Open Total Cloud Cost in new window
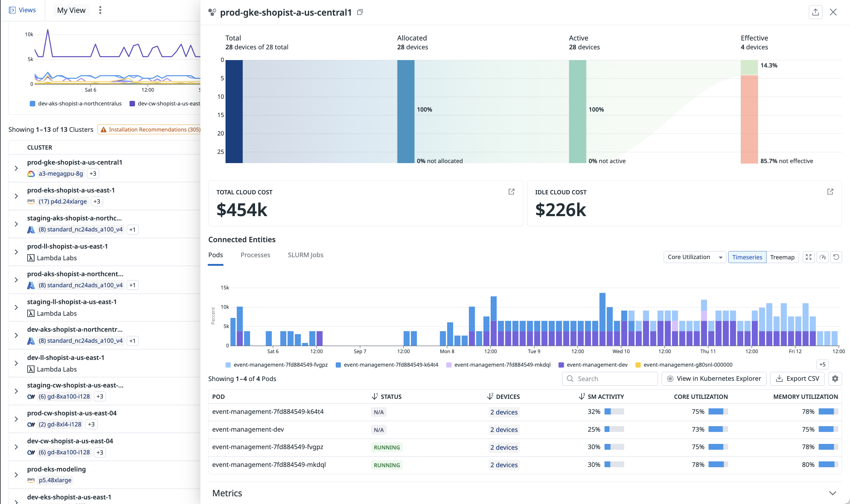Viewport: 850px width, 504px height. click(511, 192)
